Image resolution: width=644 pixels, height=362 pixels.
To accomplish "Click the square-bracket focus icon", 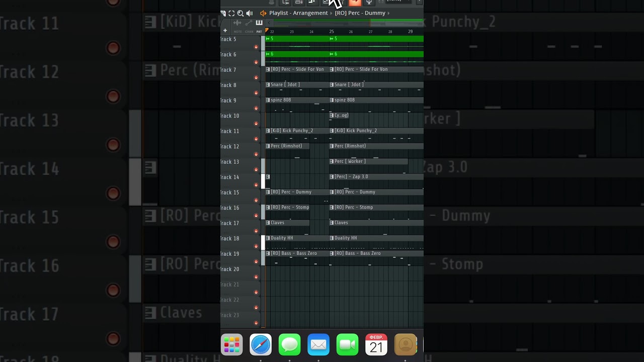I will pos(231,13).
